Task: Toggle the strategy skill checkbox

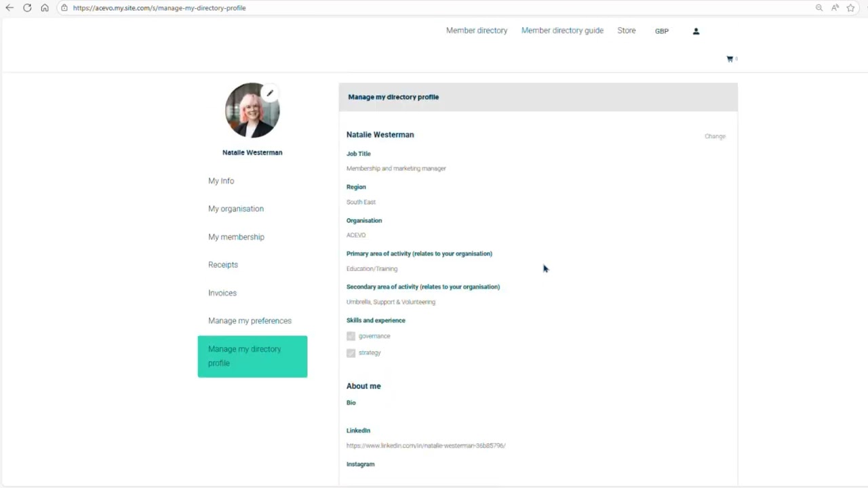Action: (x=351, y=353)
